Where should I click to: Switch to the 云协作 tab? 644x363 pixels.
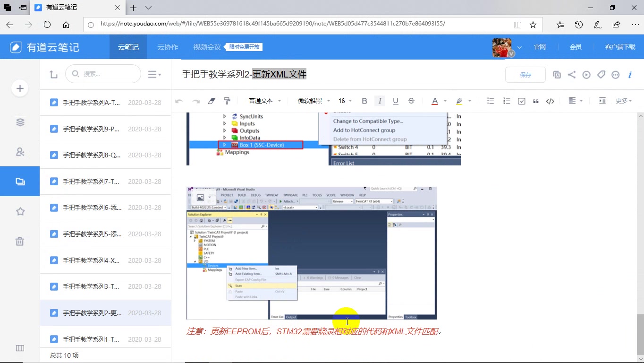coord(168,47)
